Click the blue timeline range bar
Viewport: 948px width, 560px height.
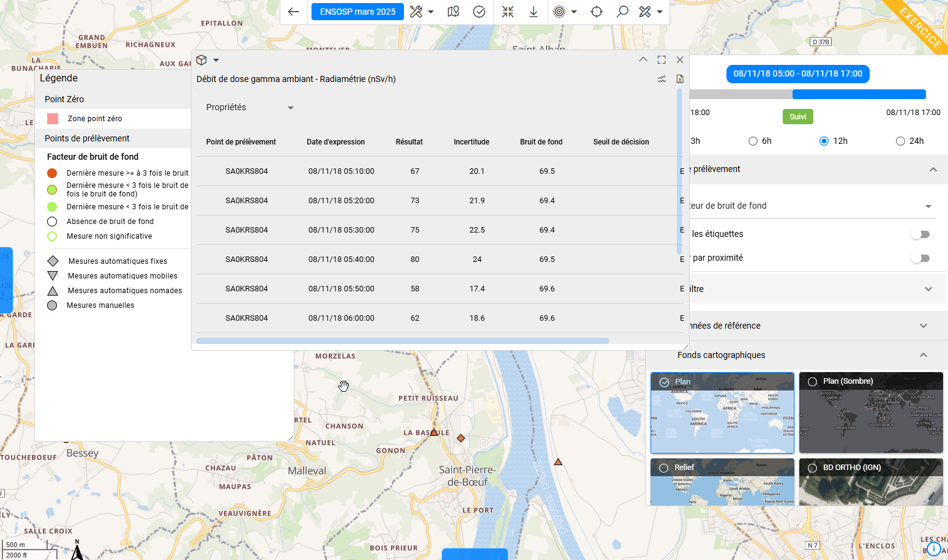click(859, 94)
